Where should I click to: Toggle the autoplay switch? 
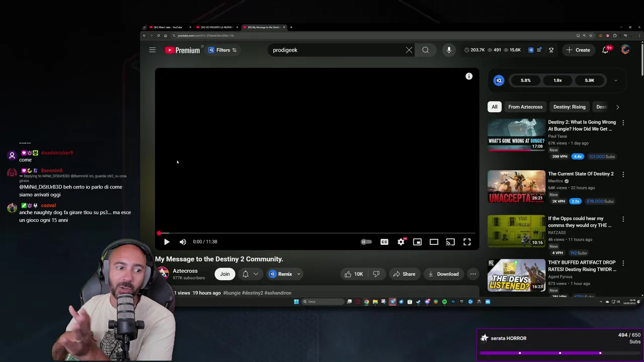pos(366,242)
